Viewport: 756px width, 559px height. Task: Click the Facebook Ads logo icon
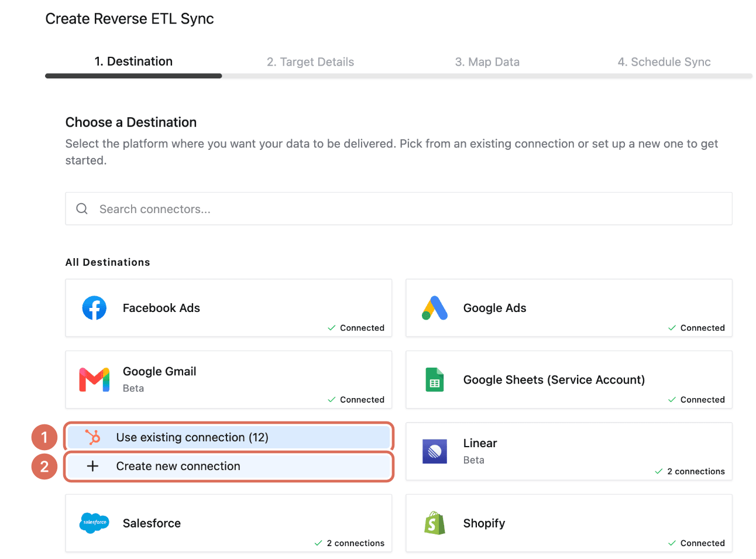94,308
